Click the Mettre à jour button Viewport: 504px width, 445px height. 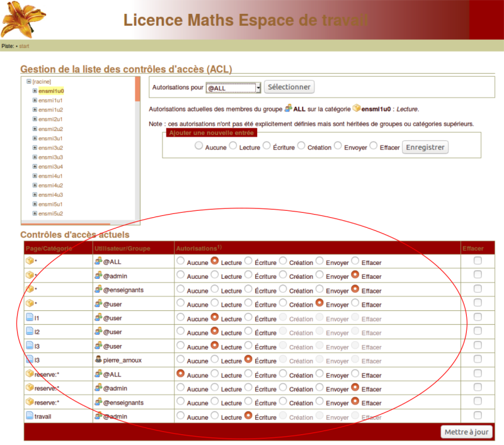[466, 432]
